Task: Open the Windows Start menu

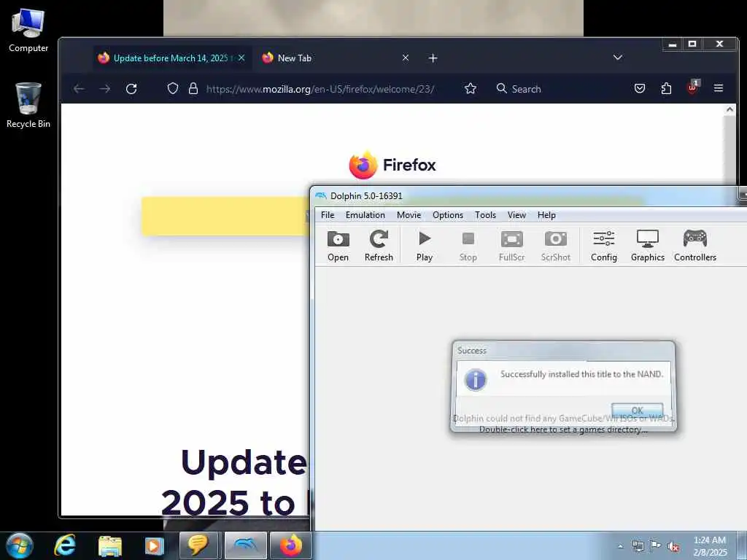Action: 19,545
